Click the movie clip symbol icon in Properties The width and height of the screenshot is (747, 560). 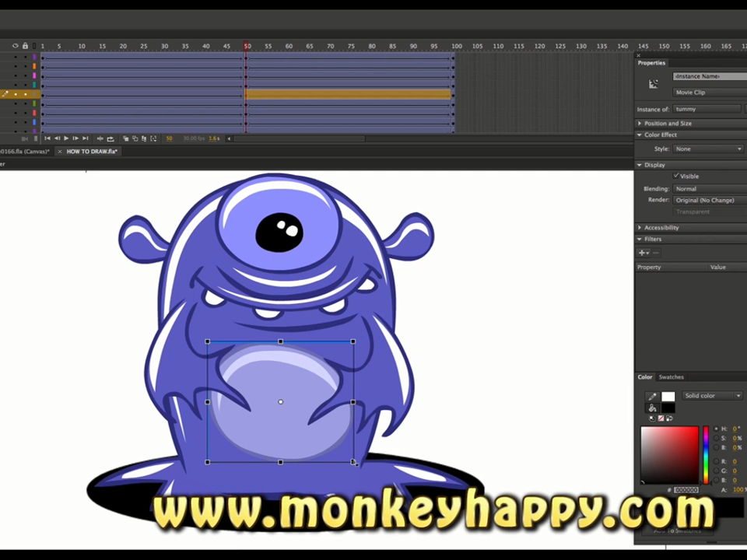pyautogui.click(x=653, y=84)
